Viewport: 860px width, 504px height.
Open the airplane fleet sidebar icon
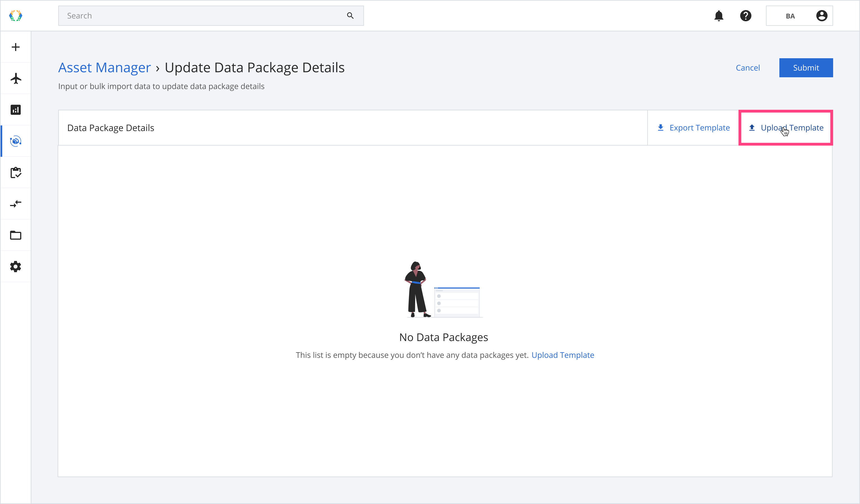coord(16,78)
